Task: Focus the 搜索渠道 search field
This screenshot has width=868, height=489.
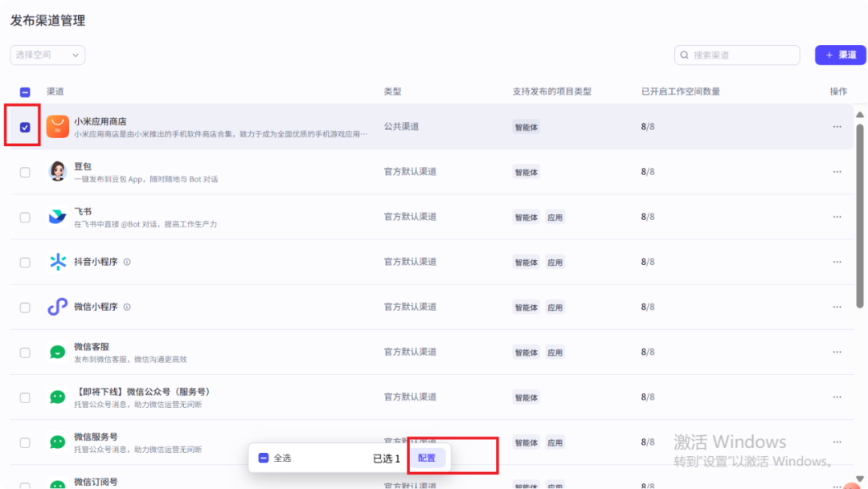Action: [737, 55]
